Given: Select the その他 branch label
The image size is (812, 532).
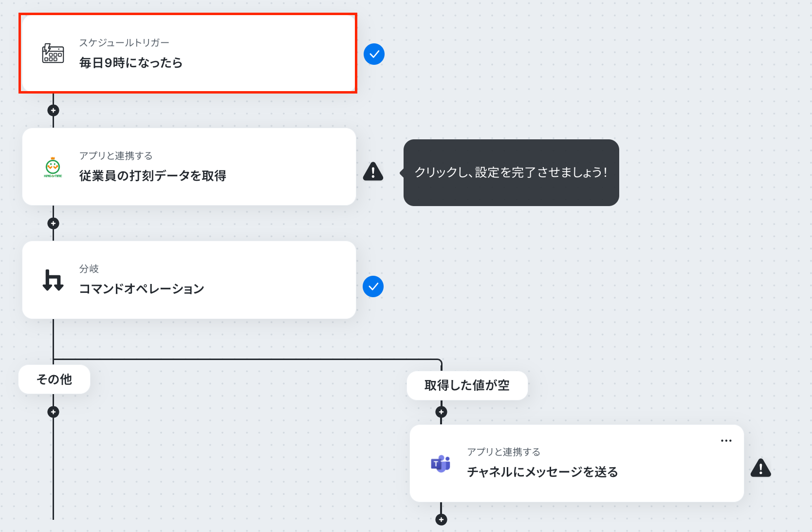Looking at the screenshot, I should (x=54, y=379).
